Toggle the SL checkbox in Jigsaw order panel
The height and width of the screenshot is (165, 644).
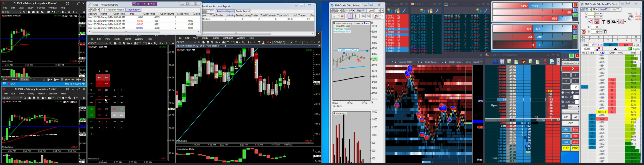tap(563, 97)
